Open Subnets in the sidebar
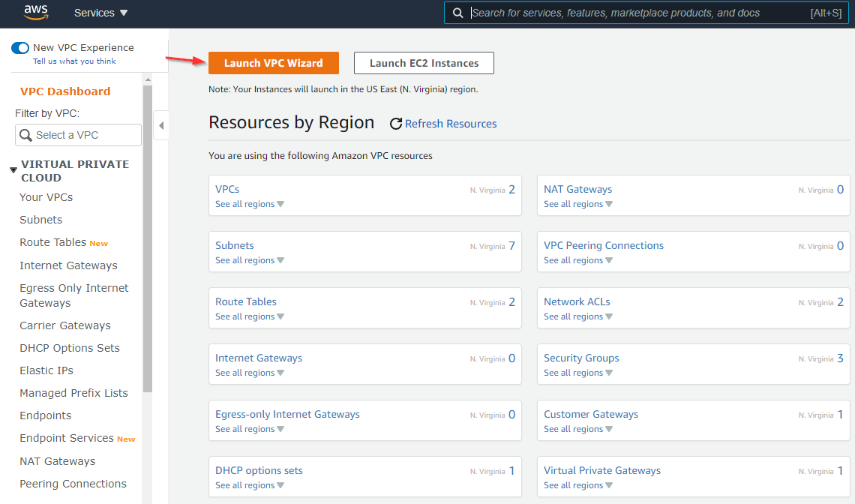This screenshot has height=504, width=855. [x=41, y=220]
